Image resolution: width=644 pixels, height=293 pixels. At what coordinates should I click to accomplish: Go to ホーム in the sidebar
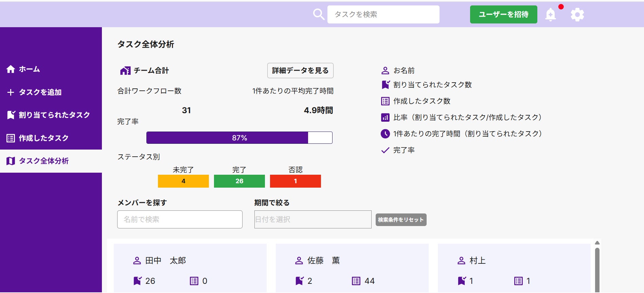30,69
